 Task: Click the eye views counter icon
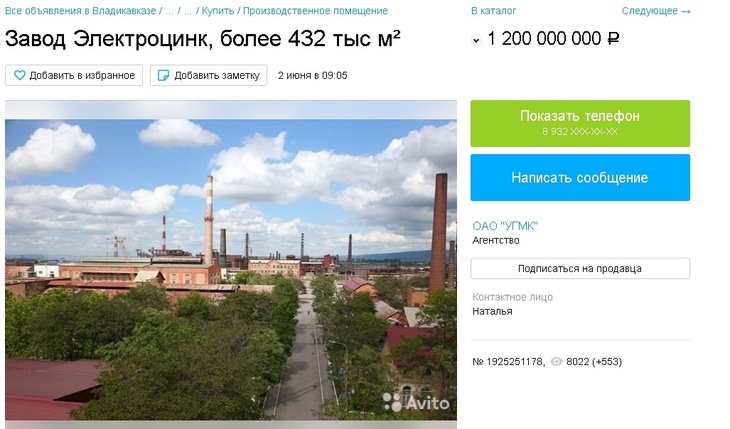pos(557,361)
